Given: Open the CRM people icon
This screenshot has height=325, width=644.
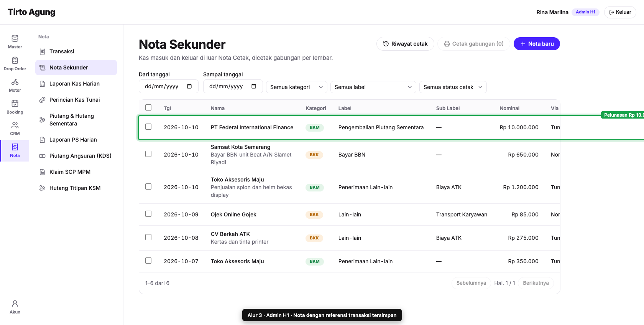Looking at the screenshot, I should click(x=15, y=125).
